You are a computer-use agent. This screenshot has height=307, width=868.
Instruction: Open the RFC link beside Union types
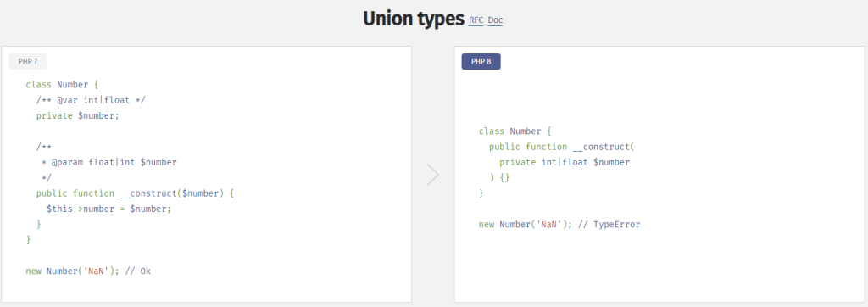476,20
